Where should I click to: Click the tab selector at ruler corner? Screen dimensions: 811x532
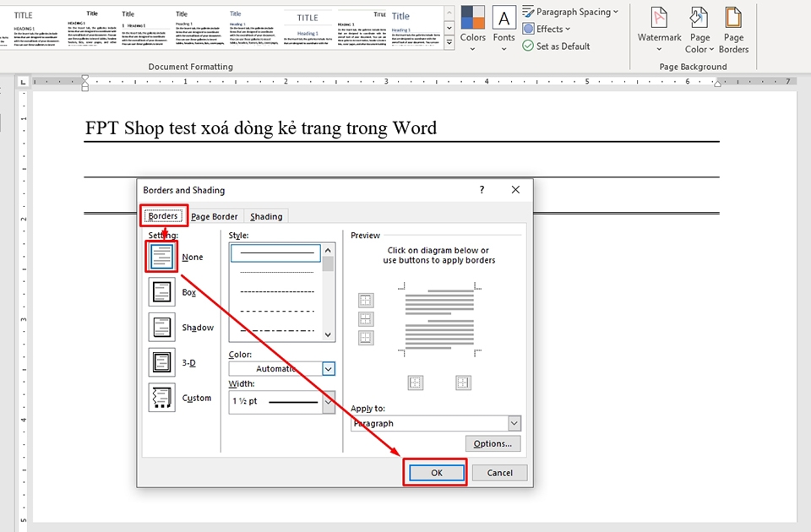click(x=23, y=82)
